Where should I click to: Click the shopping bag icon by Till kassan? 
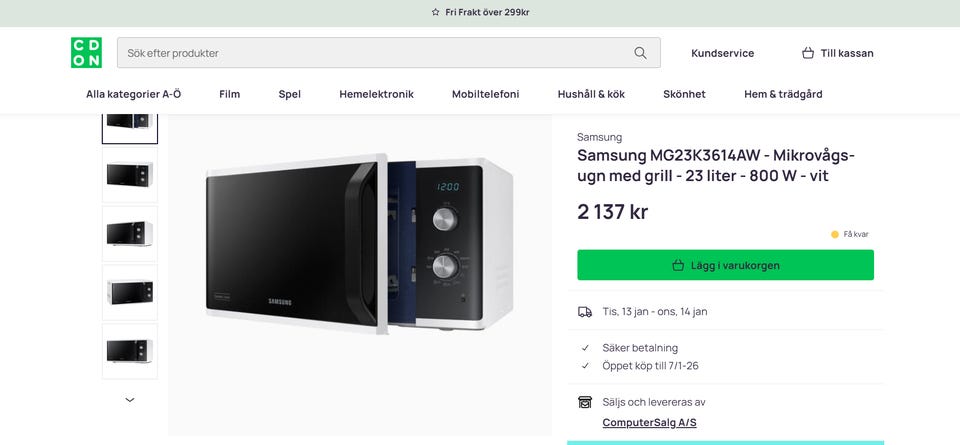pos(808,53)
